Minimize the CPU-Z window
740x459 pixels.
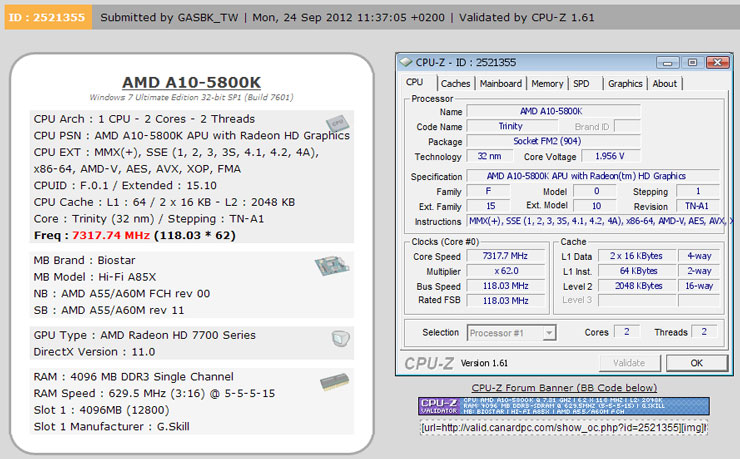[x=667, y=62]
